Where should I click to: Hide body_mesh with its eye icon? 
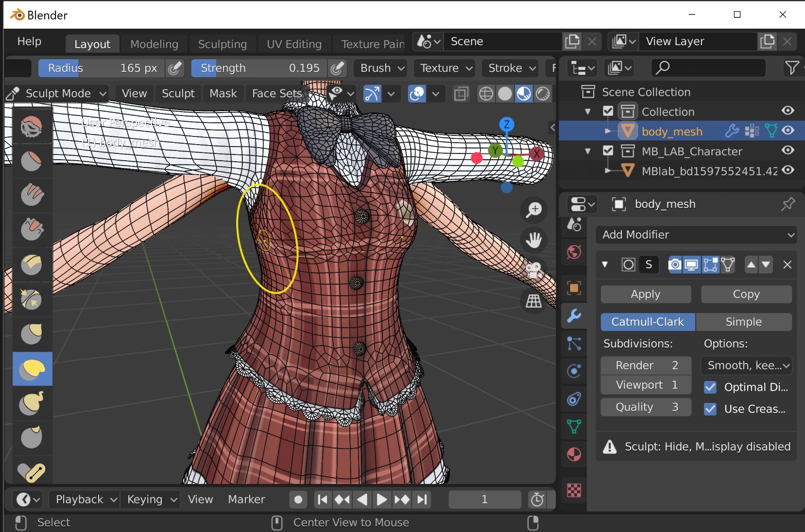pos(788,131)
